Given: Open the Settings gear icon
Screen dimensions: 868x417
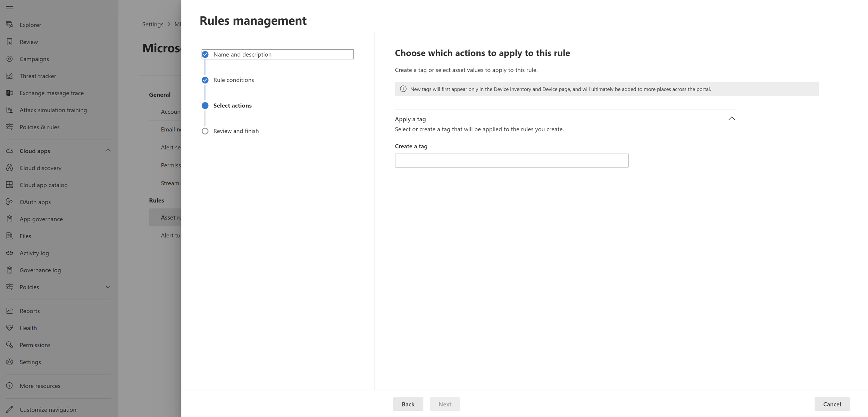Looking at the screenshot, I should tap(9, 362).
